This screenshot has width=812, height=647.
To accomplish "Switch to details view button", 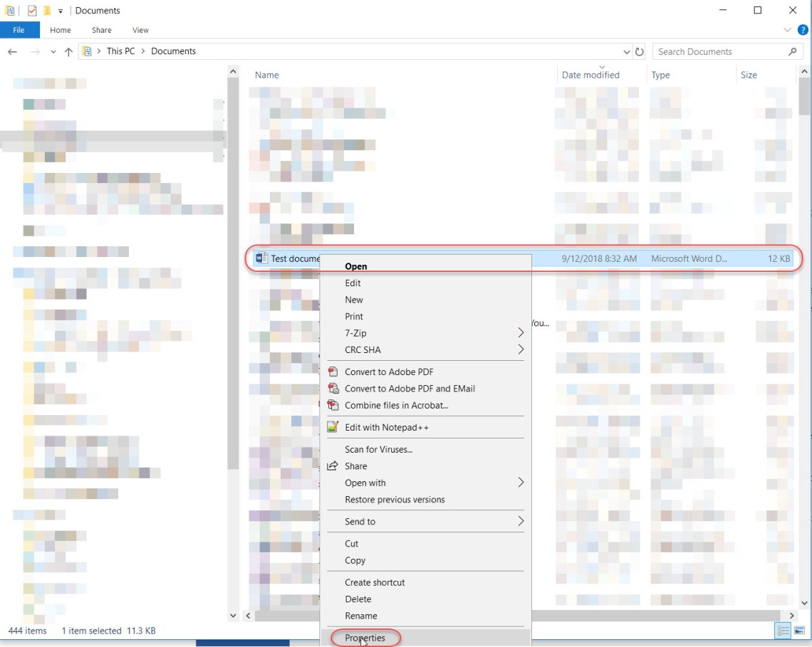I will coord(784,631).
